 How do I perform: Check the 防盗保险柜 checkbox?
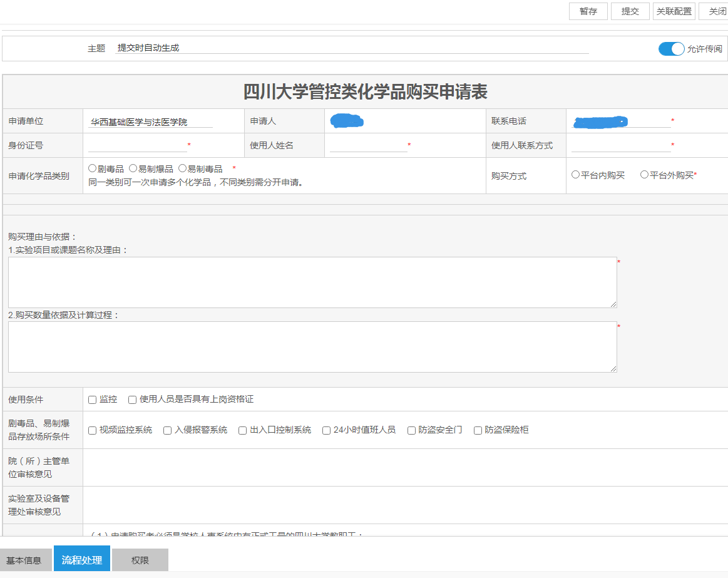(x=478, y=430)
